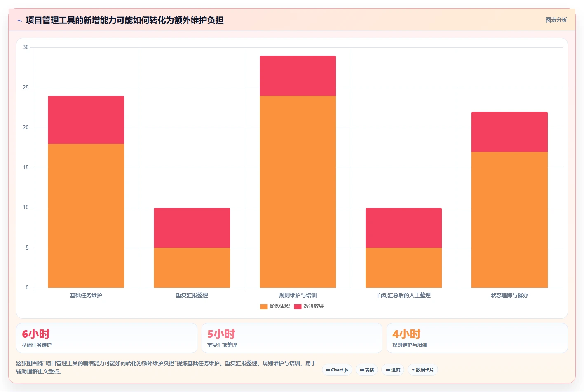584x392 pixels.
Task: Click the x-axis label 重复汇报整理
Action: 192,295
